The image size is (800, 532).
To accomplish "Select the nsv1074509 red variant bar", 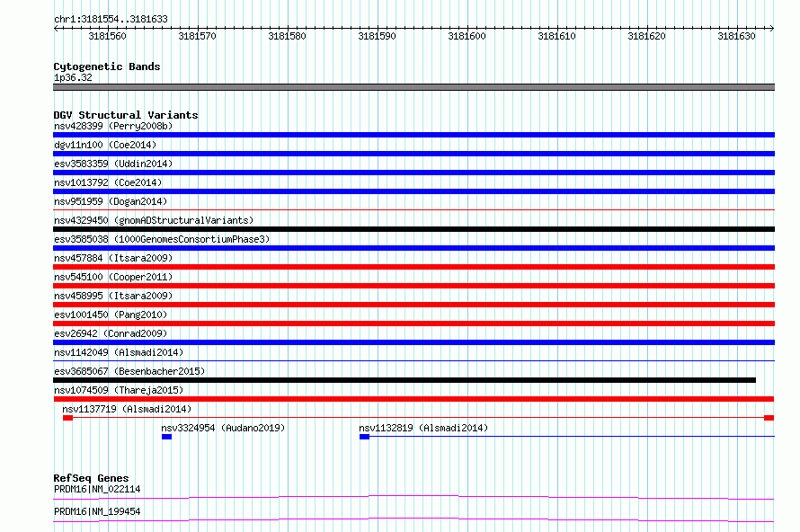I will 413,399.
